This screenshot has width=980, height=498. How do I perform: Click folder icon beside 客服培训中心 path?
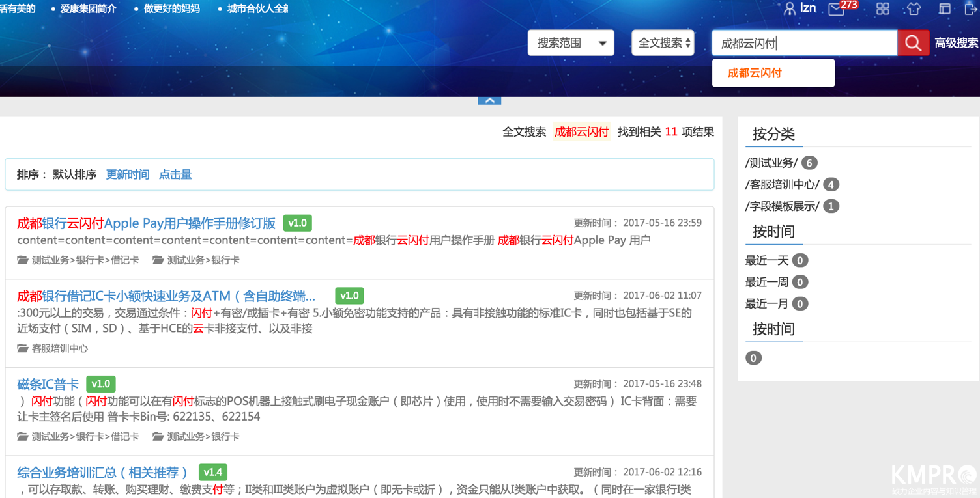pos(23,348)
